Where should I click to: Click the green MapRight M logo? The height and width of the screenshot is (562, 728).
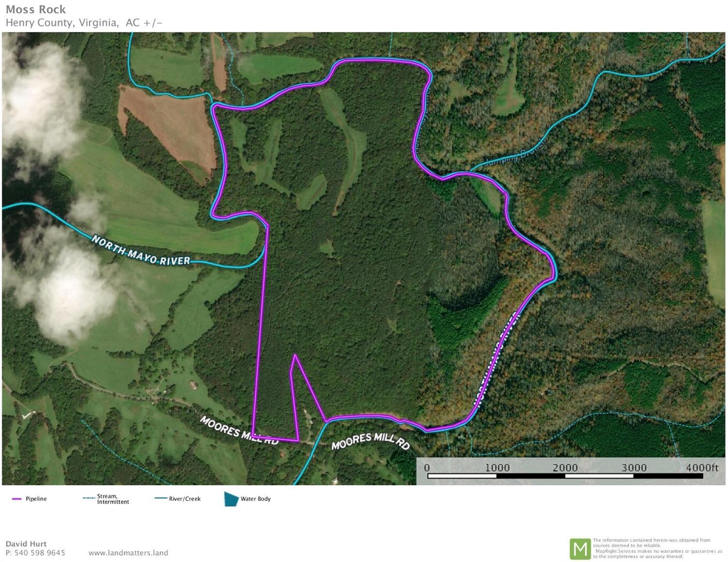[x=580, y=549]
